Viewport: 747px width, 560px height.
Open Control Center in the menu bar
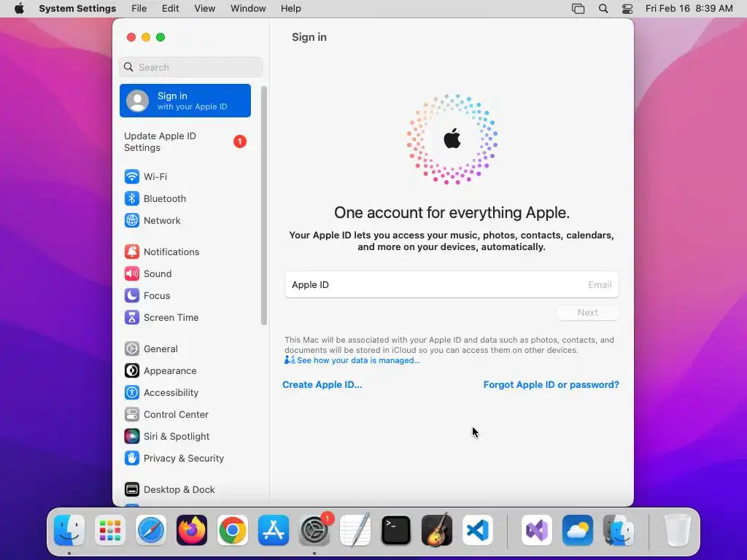[x=627, y=9]
